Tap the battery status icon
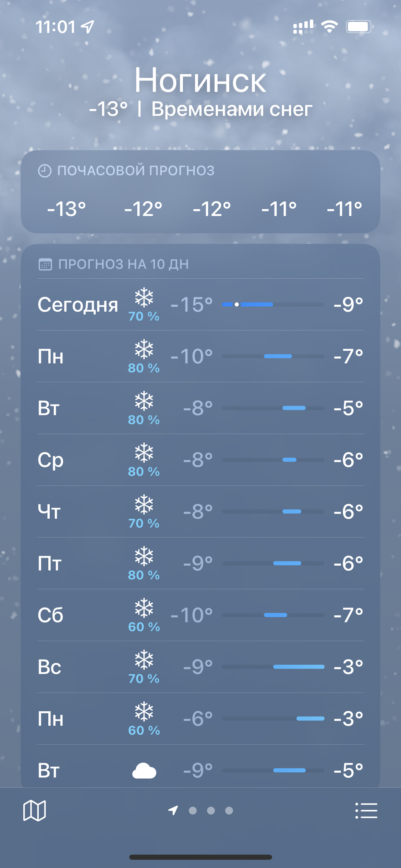The height and width of the screenshot is (868, 401). pos(359,26)
